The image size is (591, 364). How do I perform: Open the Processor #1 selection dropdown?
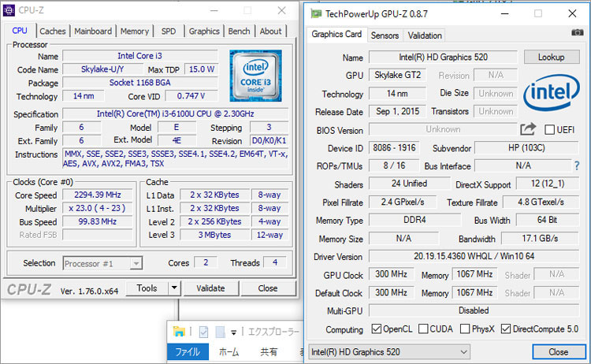tap(102, 263)
